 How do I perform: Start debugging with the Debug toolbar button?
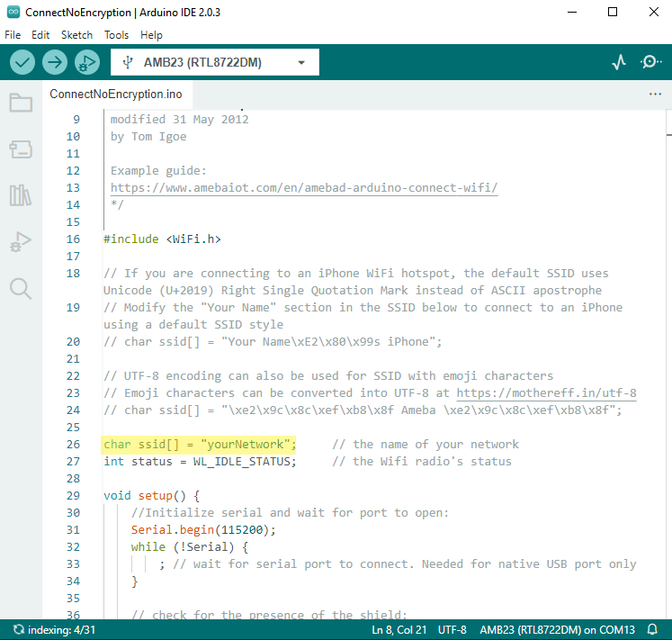tap(87, 63)
